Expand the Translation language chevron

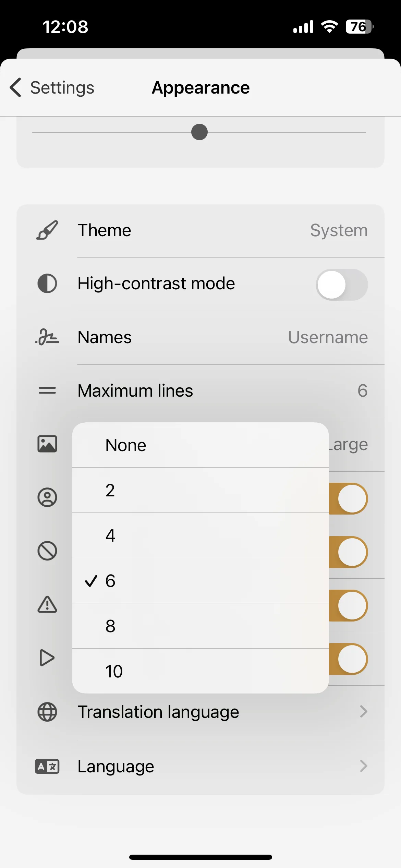tap(364, 712)
